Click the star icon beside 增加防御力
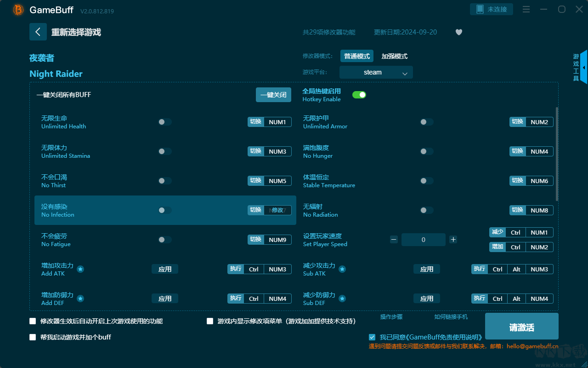This screenshot has height=368, width=588. click(80, 299)
